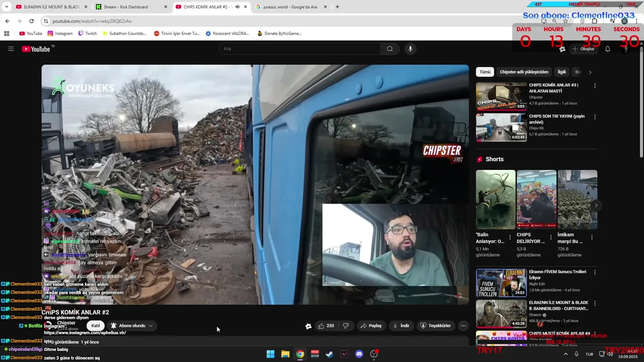Open options for CHIPS SON TIR YAYINI
The width and height of the screenshot is (644, 362).
click(x=595, y=117)
